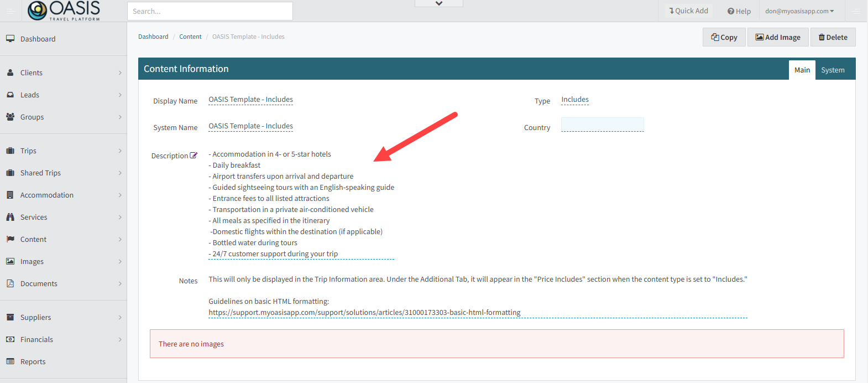
Task: Click the Leads inbox icon
Action: point(10,95)
